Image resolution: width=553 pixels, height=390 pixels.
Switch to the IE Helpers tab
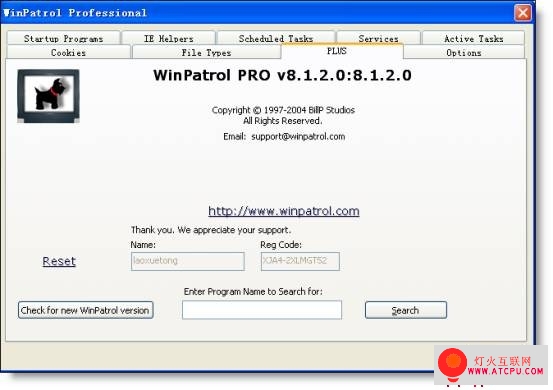(x=169, y=38)
